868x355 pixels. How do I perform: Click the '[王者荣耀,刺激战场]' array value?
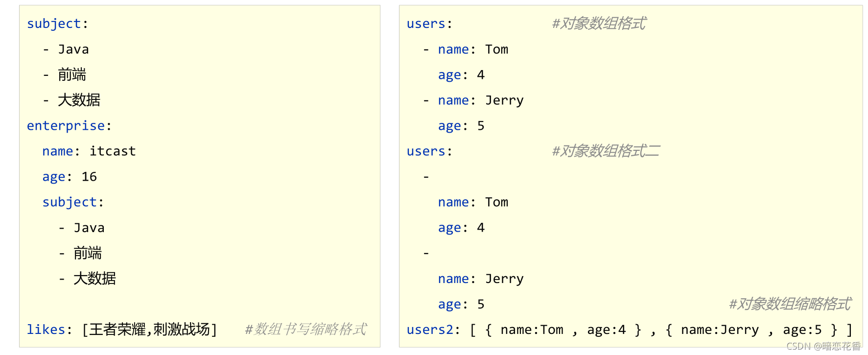coord(149,330)
